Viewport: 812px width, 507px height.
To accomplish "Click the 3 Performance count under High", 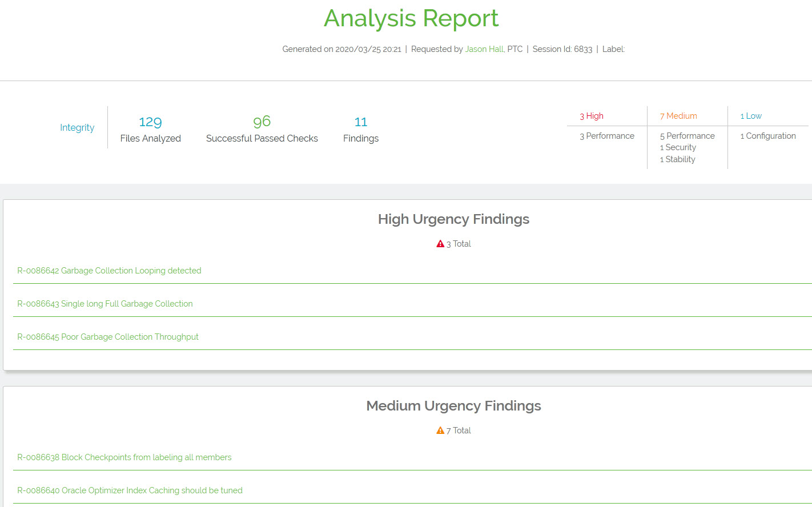I will coord(606,136).
